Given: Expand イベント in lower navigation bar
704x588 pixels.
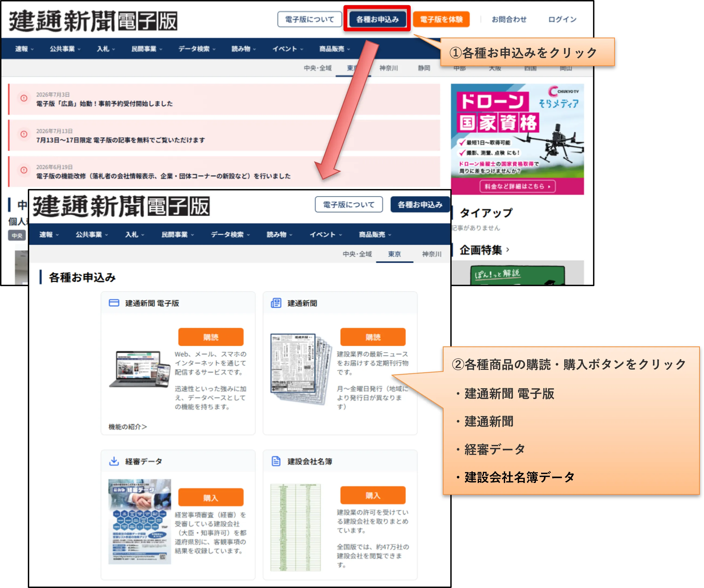Looking at the screenshot, I should [325, 234].
